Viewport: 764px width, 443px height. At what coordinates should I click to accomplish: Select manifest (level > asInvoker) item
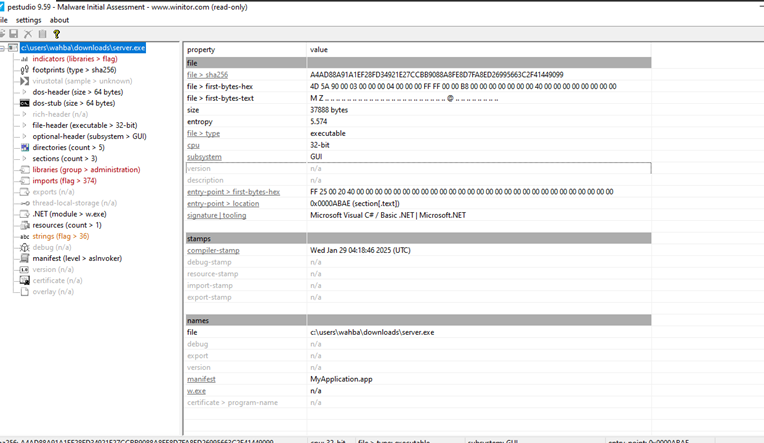click(77, 258)
